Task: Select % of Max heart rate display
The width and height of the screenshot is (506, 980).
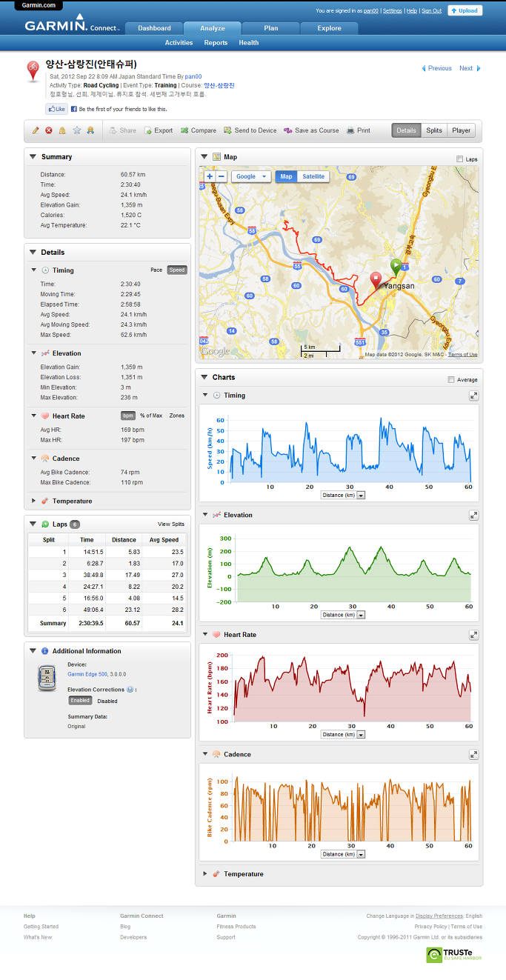Action: pyautogui.click(x=151, y=416)
